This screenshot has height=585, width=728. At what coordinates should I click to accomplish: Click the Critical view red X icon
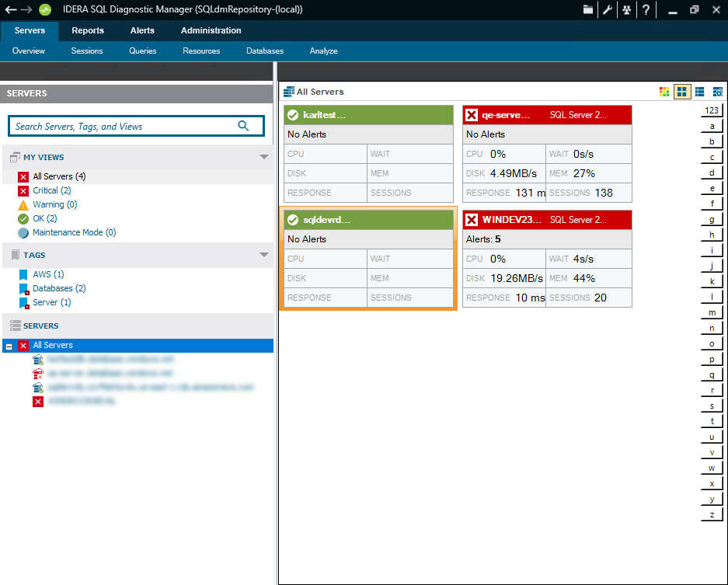tap(23, 191)
